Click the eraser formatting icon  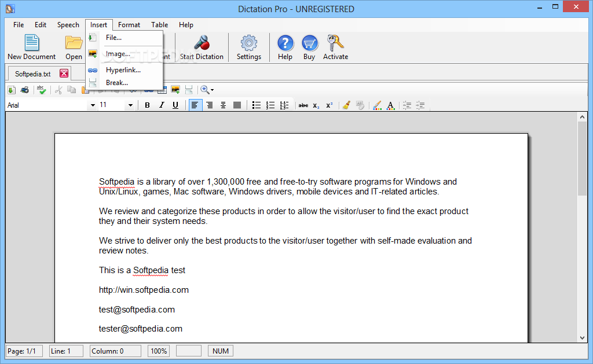coord(360,105)
